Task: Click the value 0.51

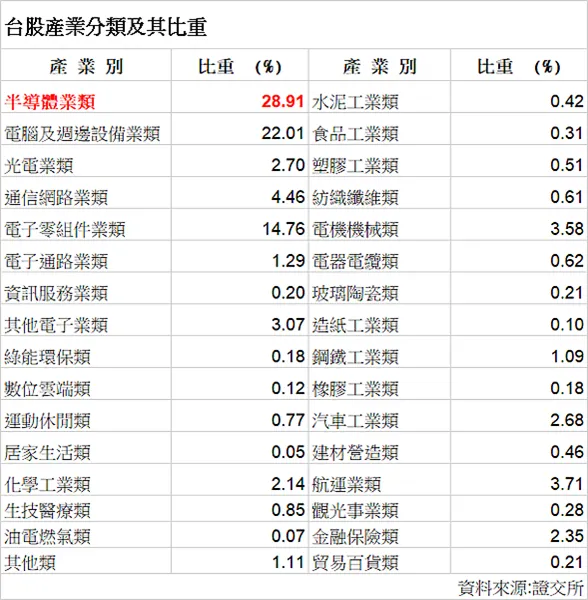Action: (x=567, y=165)
